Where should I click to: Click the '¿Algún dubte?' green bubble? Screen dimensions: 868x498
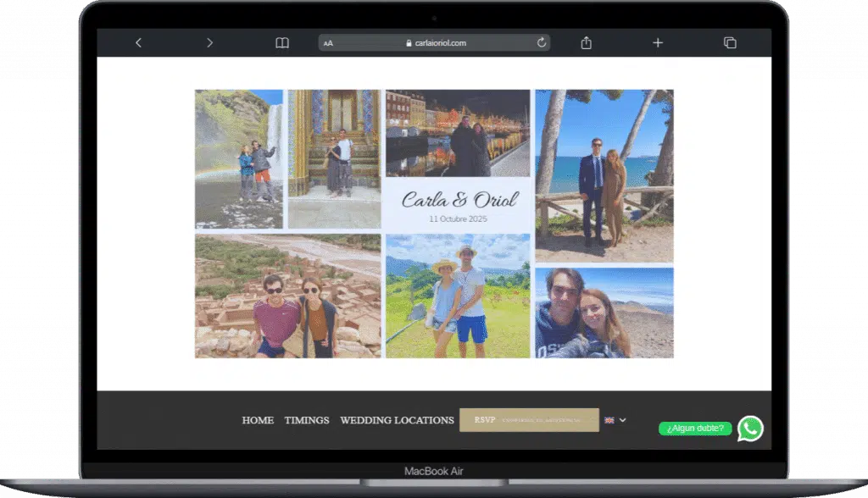pos(695,429)
